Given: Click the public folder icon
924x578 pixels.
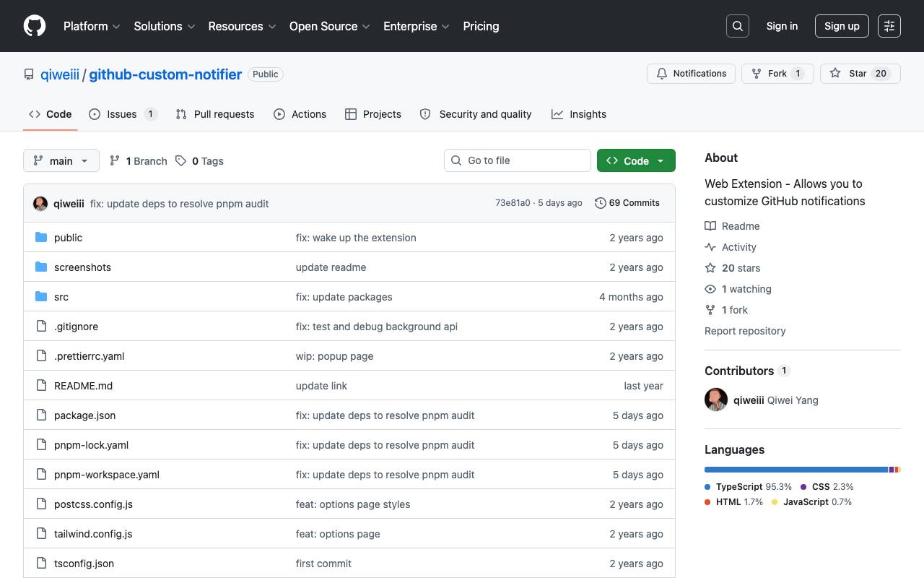Looking at the screenshot, I should [x=41, y=238].
